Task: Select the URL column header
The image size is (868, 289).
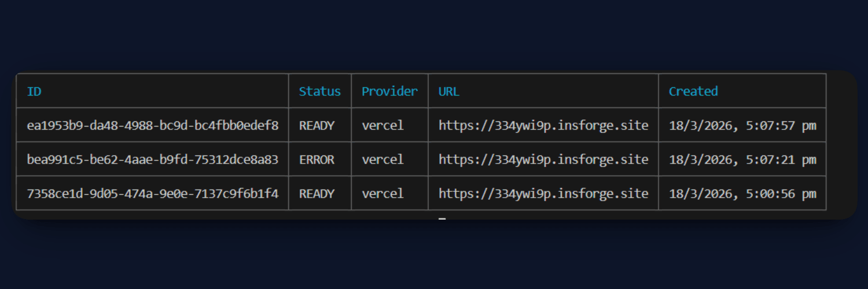Action: click(448, 91)
